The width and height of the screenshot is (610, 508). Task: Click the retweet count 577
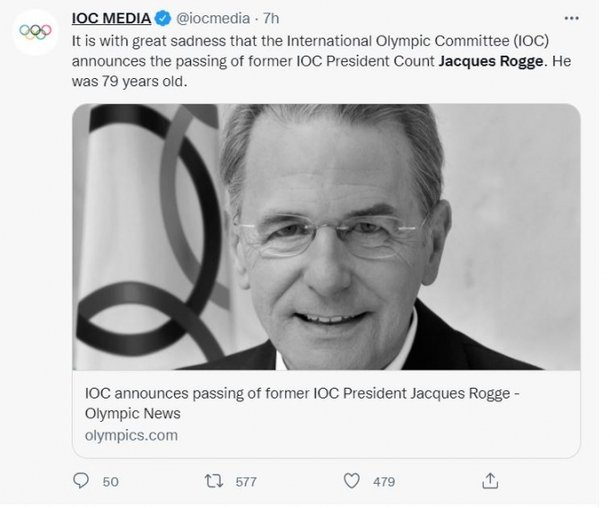point(247,482)
